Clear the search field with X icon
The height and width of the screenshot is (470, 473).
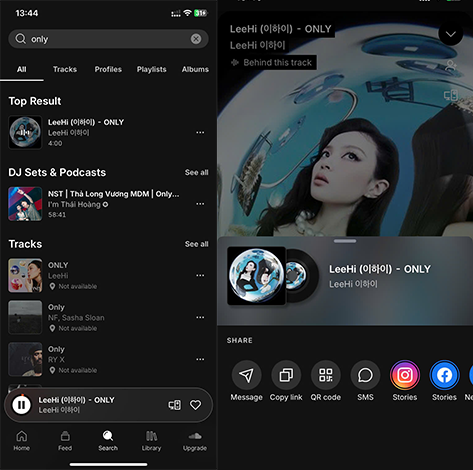[196, 39]
